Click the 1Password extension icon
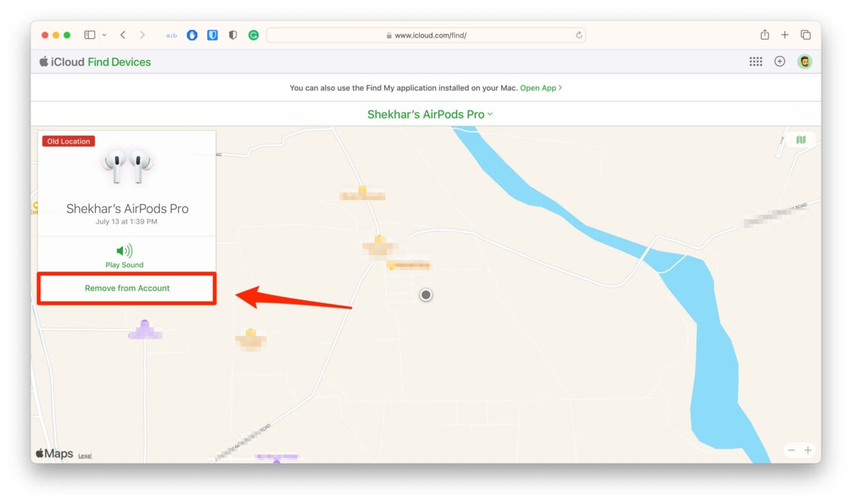The image size is (852, 504). pyautogui.click(x=212, y=34)
